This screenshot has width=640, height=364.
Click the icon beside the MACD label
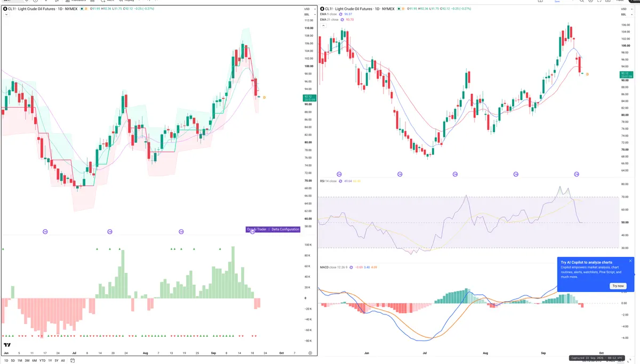[x=351, y=267]
